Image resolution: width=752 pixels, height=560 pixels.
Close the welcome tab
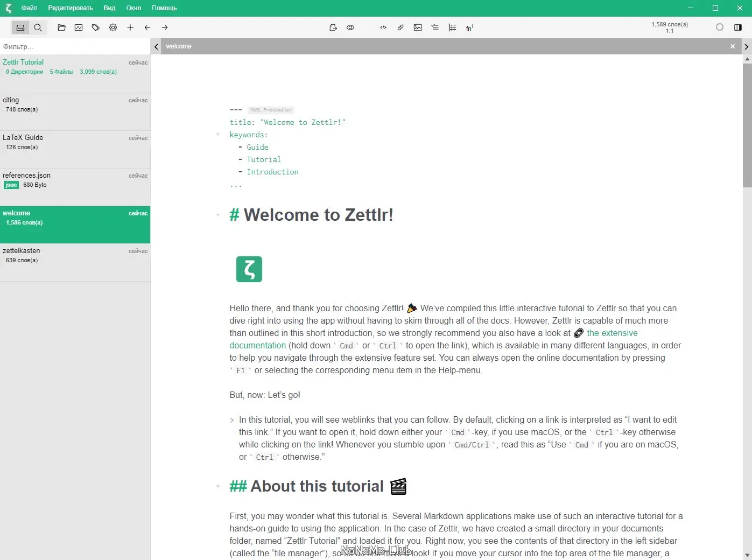733,46
